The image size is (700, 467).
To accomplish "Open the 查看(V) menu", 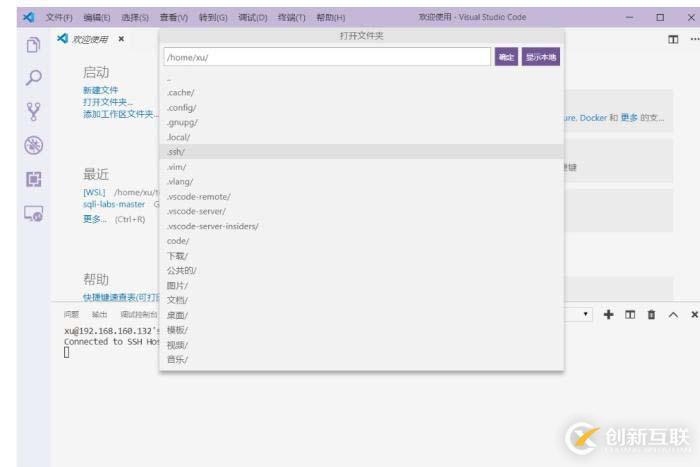I will pyautogui.click(x=174, y=17).
